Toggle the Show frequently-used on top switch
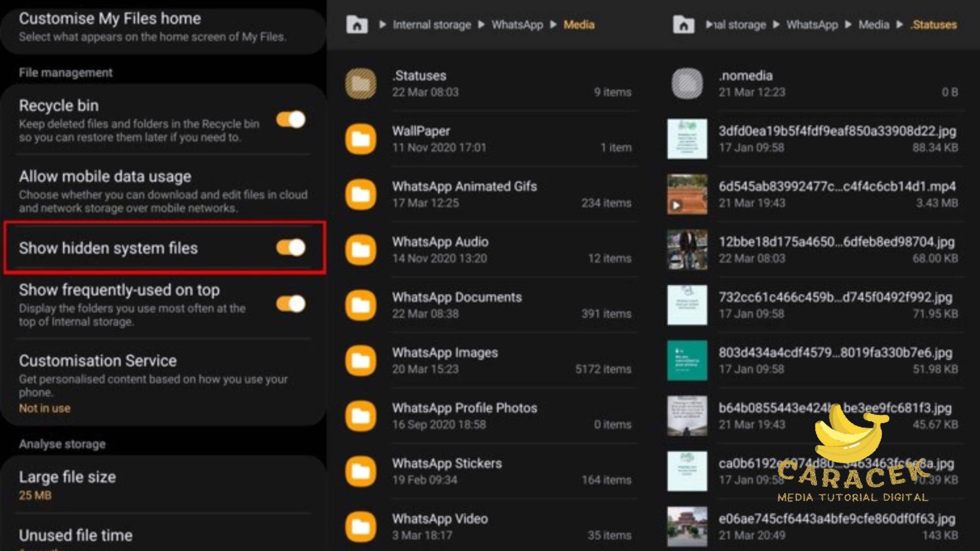 291,304
